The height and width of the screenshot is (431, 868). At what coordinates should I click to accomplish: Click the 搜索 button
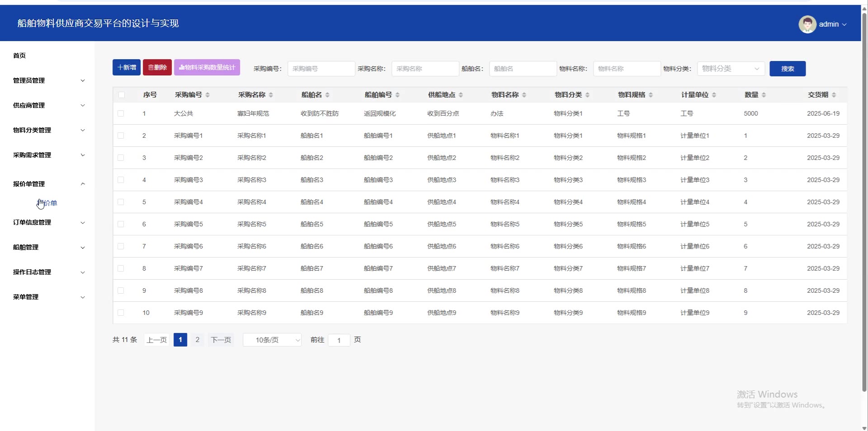[787, 69]
